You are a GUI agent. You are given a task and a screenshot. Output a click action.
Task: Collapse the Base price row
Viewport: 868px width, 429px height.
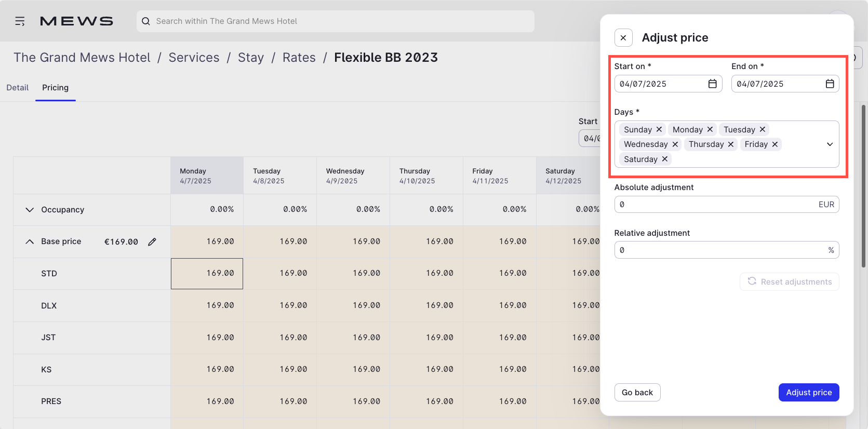coord(30,242)
